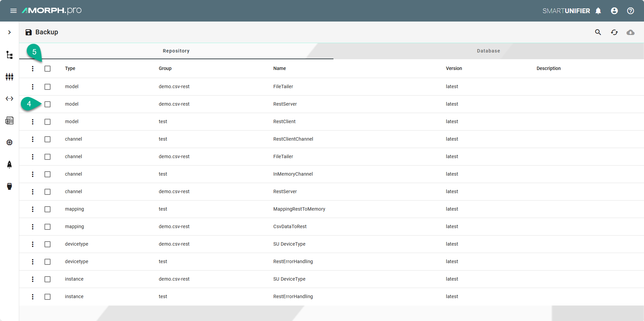Viewport: 644px width, 321px height.
Task: Select the Repository tab
Action: 176,51
